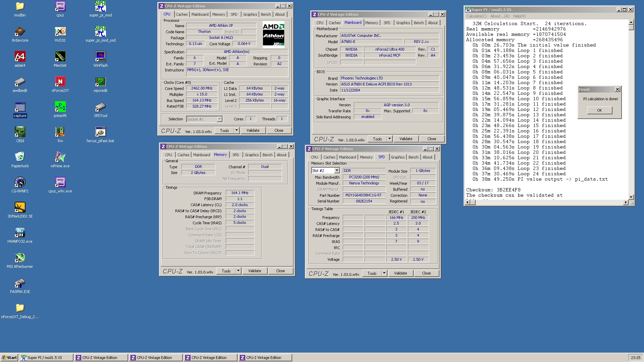This screenshot has height=362, width=644.
Task: Expand Socket #1 selection dropdown in CPU window
Action: coord(219,119)
